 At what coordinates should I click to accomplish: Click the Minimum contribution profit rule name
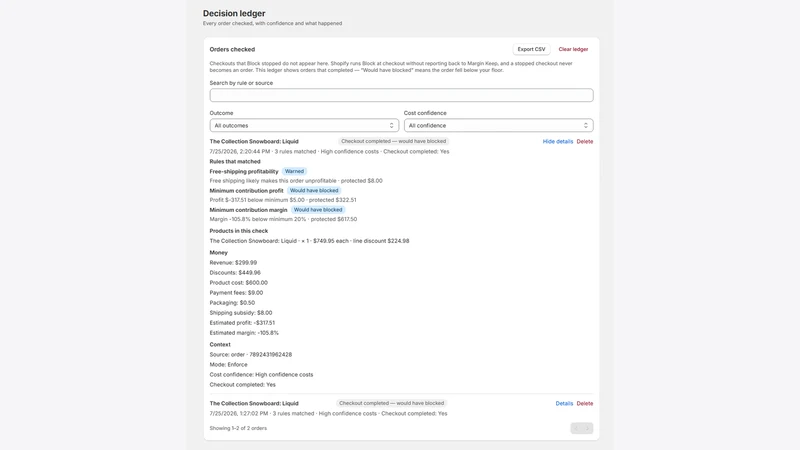pos(246,190)
